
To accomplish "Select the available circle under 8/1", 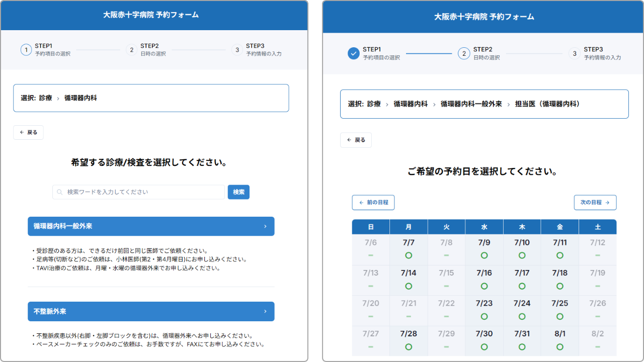I will 560,347.
